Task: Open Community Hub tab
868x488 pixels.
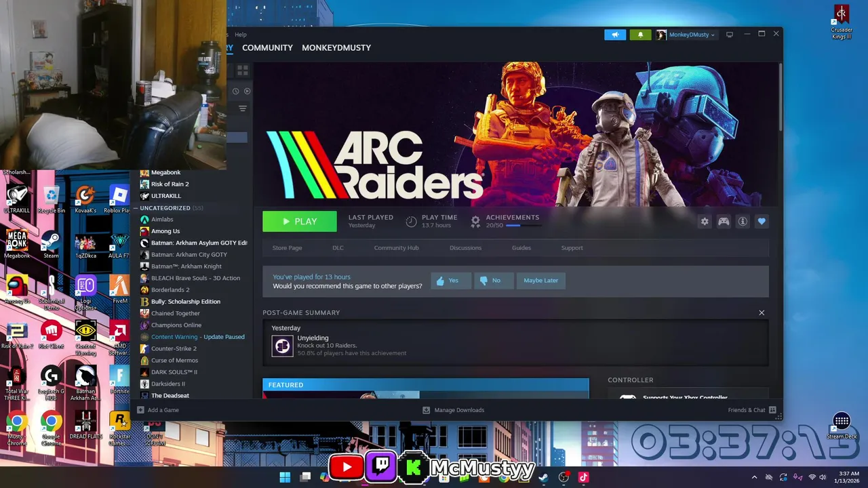Action: tap(396, 248)
